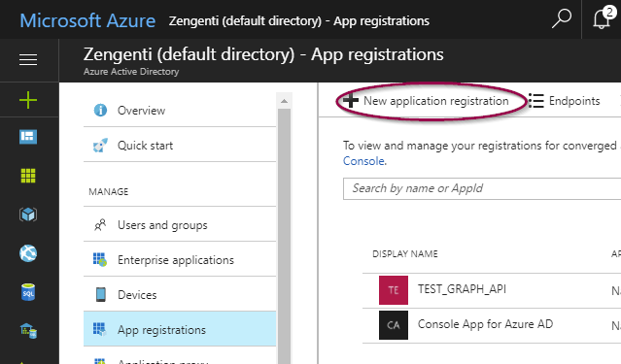621x364 pixels.
Task: Open Quick start menu item
Action: coord(180,146)
